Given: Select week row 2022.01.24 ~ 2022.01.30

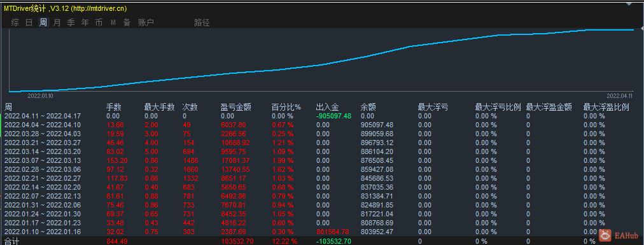Looking at the screenshot, I should click(x=322, y=213).
